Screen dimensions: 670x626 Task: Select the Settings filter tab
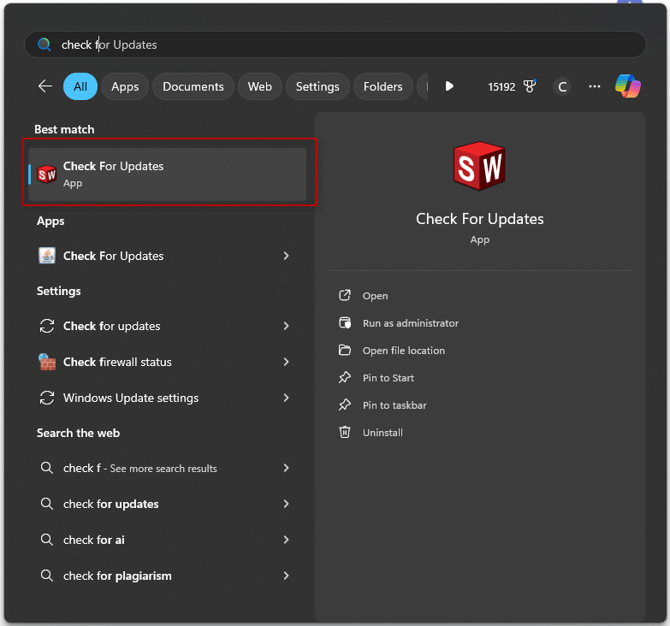click(317, 87)
